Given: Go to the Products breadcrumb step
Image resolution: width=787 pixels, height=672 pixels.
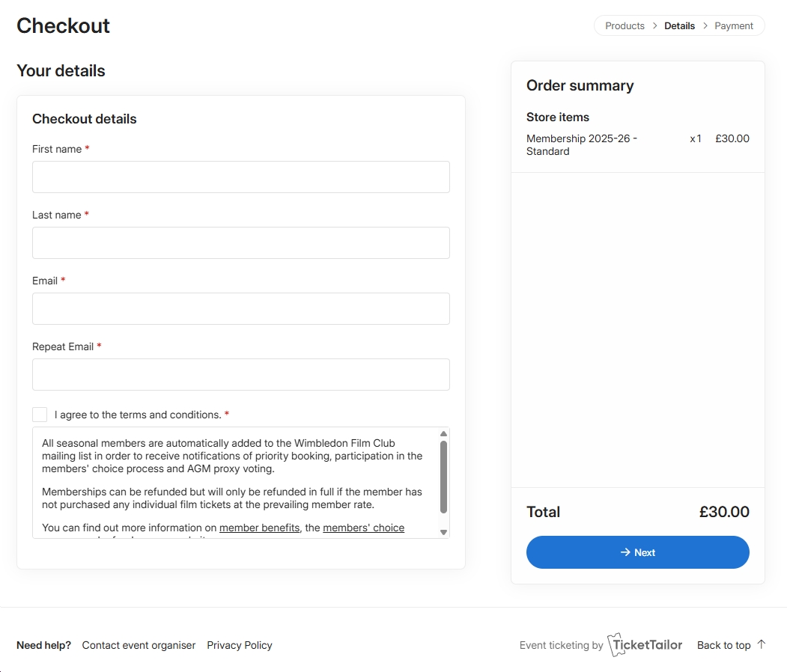Looking at the screenshot, I should [x=625, y=25].
